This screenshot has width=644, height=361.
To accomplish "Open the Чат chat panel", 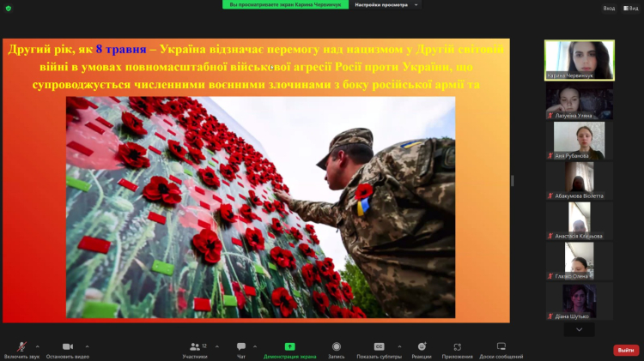I will [x=241, y=347].
